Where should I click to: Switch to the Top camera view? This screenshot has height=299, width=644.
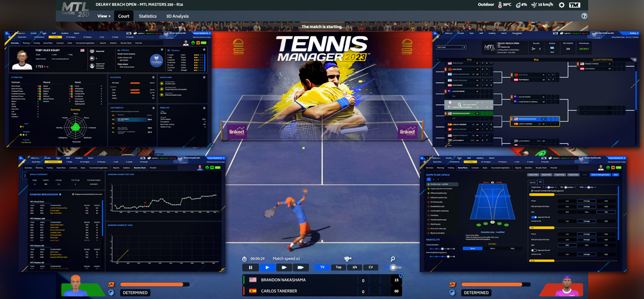[339, 267]
